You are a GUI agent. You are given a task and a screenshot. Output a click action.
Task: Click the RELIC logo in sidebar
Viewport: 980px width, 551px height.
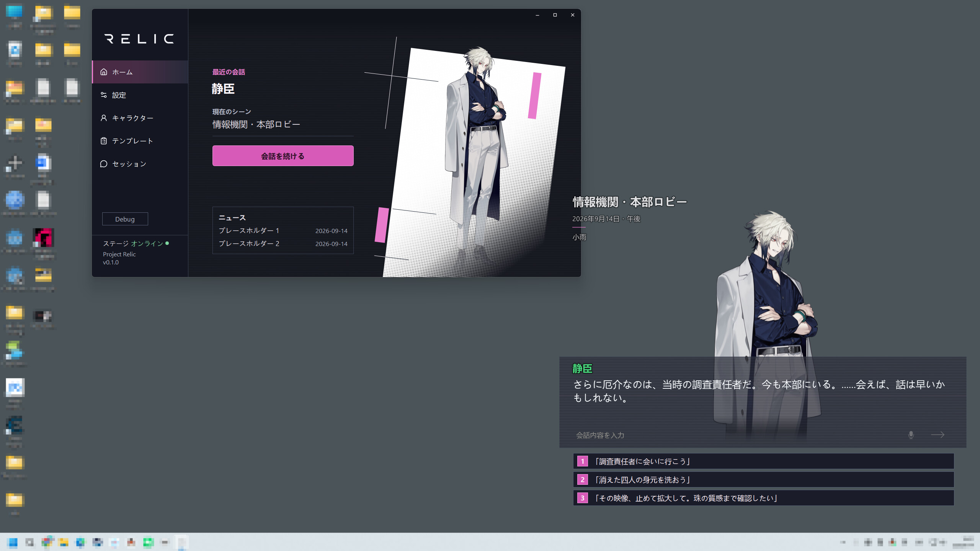tap(139, 39)
